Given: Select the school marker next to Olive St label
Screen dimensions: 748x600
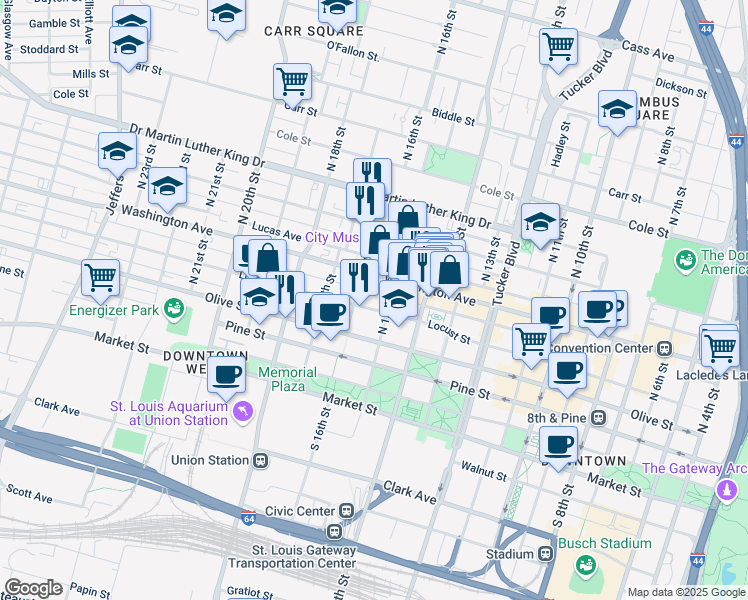Looking at the screenshot, I should pyautogui.click(x=260, y=298).
